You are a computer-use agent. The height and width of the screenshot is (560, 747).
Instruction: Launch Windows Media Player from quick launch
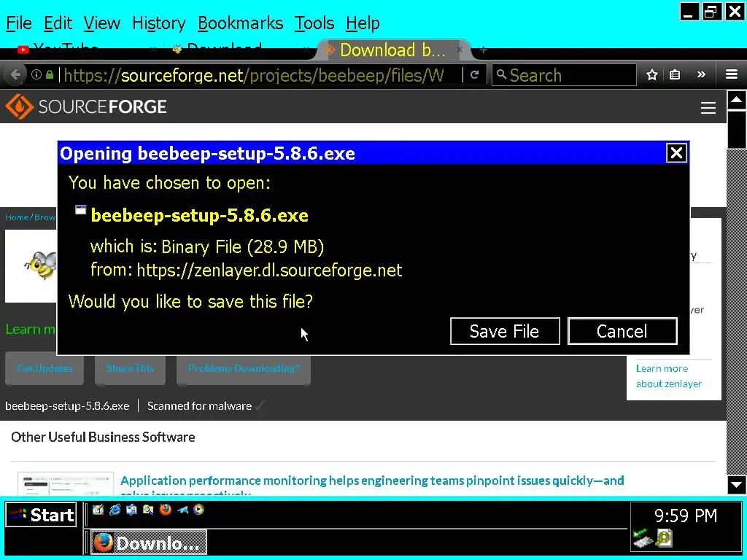pos(198,510)
